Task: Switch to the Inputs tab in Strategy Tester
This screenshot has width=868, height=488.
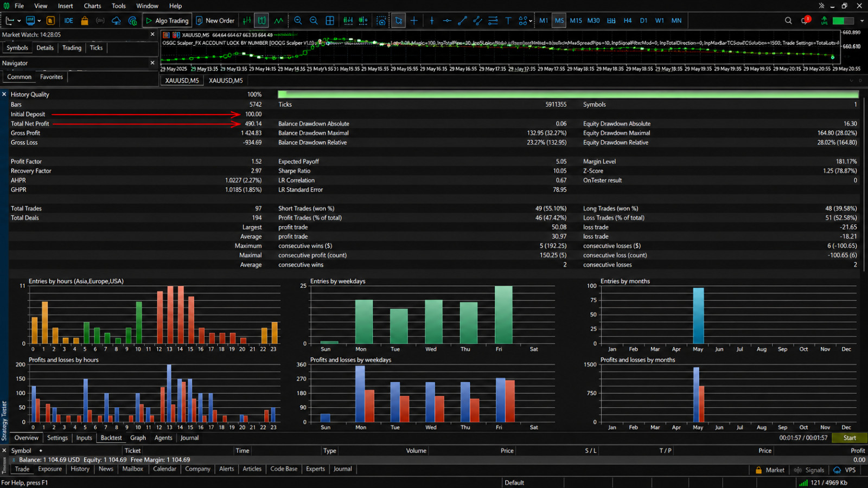Action: click(x=84, y=438)
